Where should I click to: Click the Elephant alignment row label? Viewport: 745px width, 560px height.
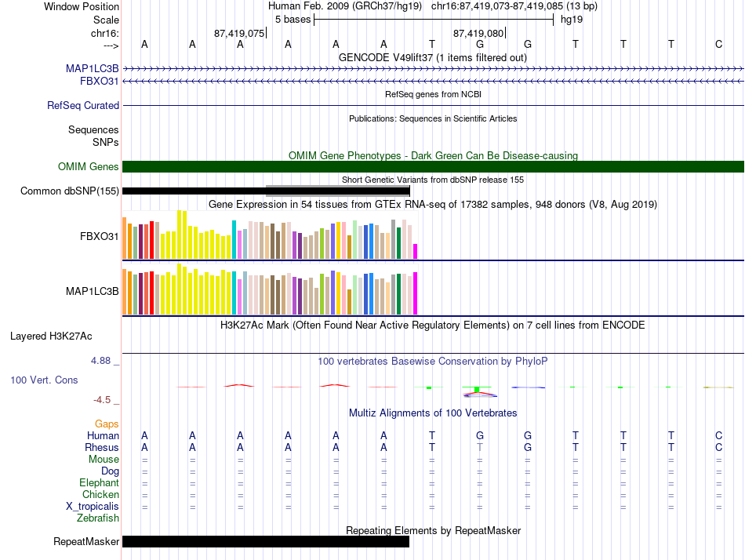click(x=99, y=483)
